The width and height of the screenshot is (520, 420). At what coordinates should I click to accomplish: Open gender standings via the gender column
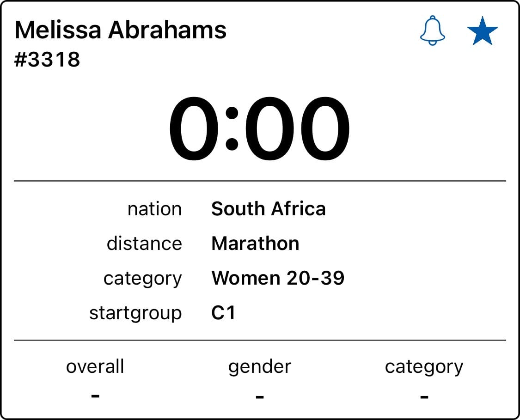(260, 366)
